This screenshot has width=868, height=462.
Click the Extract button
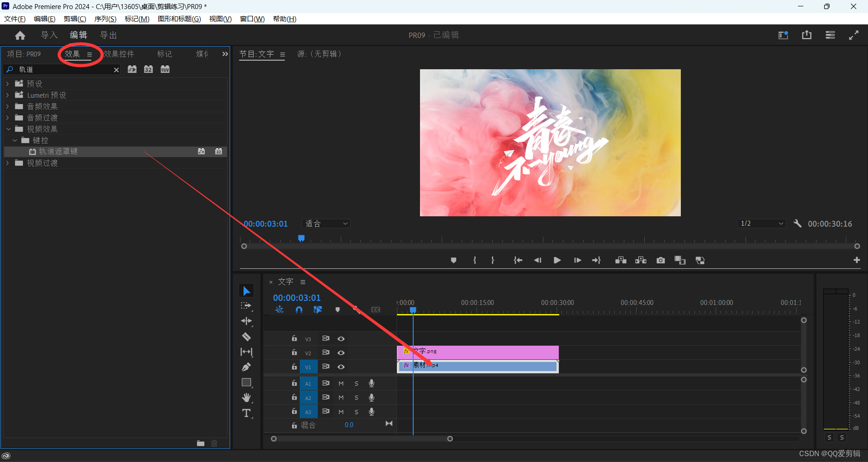641,260
